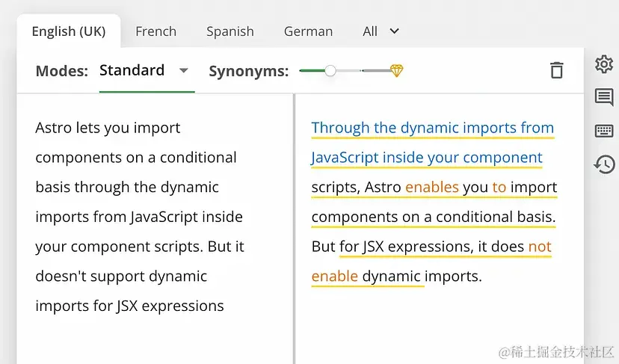The height and width of the screenshot is (364, 619).
Task: Open the feedback comment icon
Action: [603, 97]
